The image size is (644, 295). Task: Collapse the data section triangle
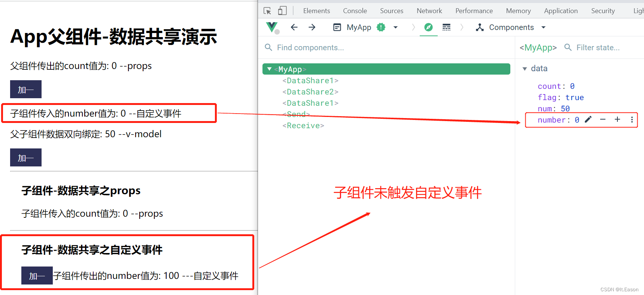525,69
